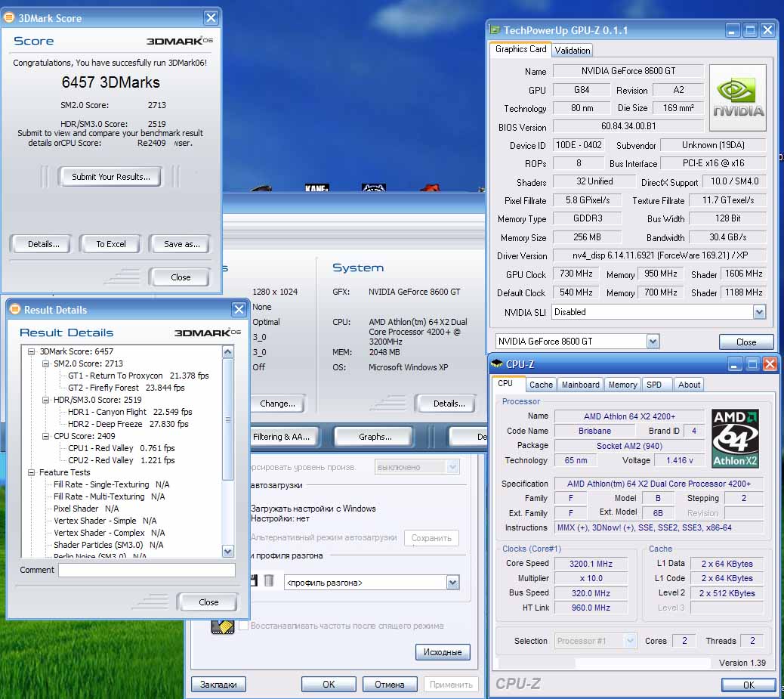The width and height of the screenshot is (784, 699).
Task: Click OK in the Russian settings dialog
Action: 329,684
